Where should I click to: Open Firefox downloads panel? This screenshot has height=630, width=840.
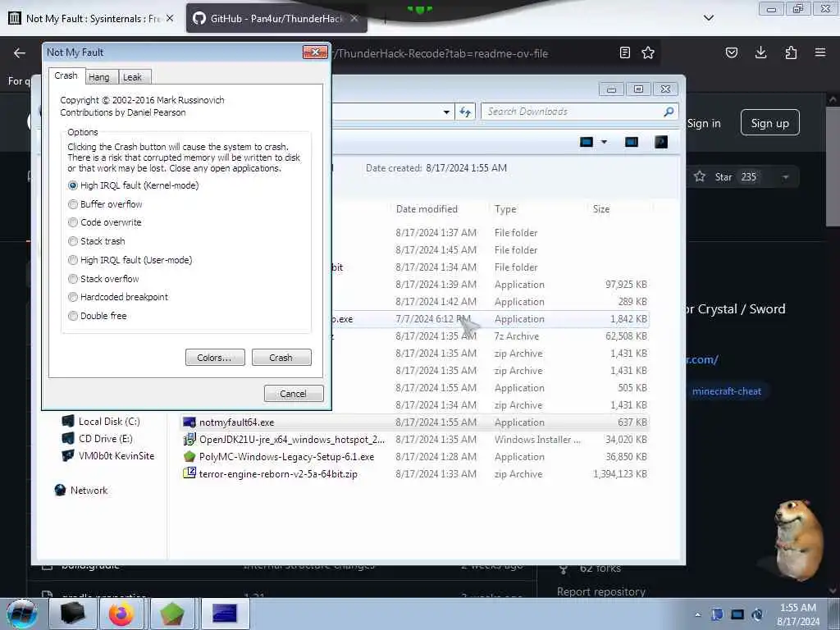(760, 52)
